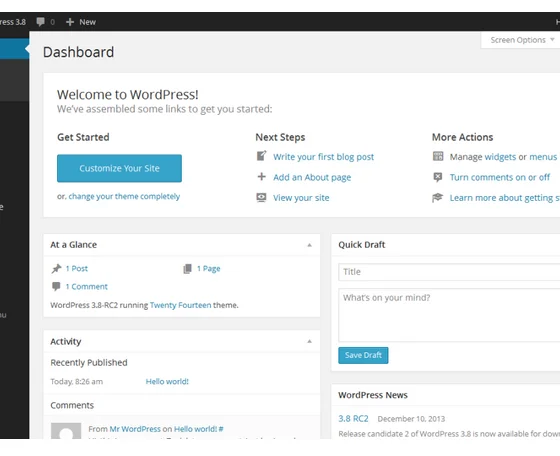
Task: Click the monitor icon beside View your site
Action: point(261,197)
